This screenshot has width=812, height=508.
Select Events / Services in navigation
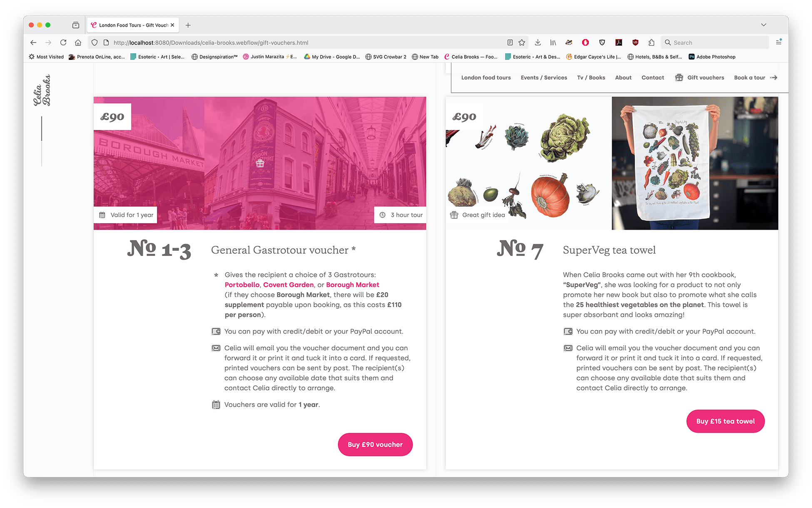pos(543,77)
